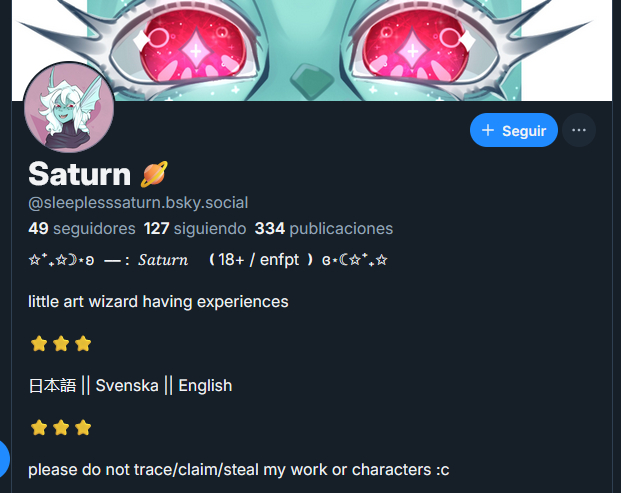Open Saturn's round profile avatar
Viewport: 621px width, 493px height.
click(x=69, y=107)
